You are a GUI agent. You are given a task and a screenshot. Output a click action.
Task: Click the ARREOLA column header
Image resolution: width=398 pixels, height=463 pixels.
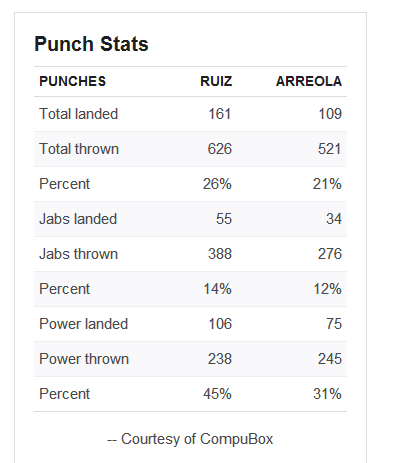[309, 81]
